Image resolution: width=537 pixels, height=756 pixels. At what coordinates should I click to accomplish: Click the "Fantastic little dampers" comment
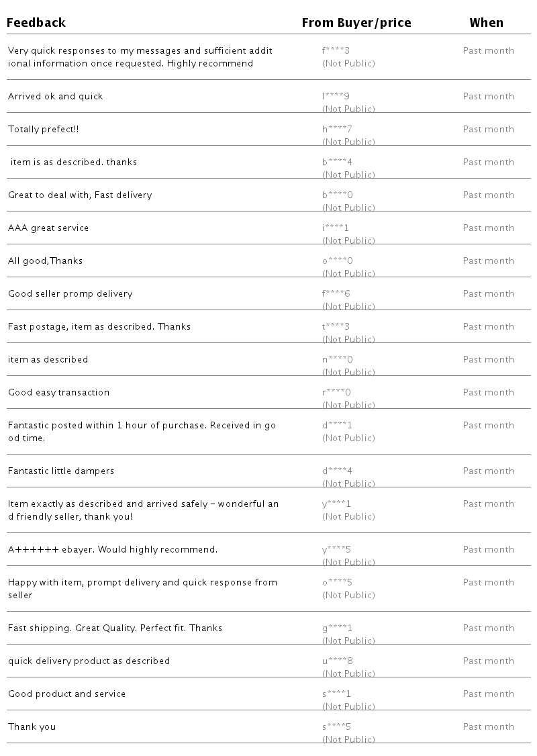tap(61, 471)
